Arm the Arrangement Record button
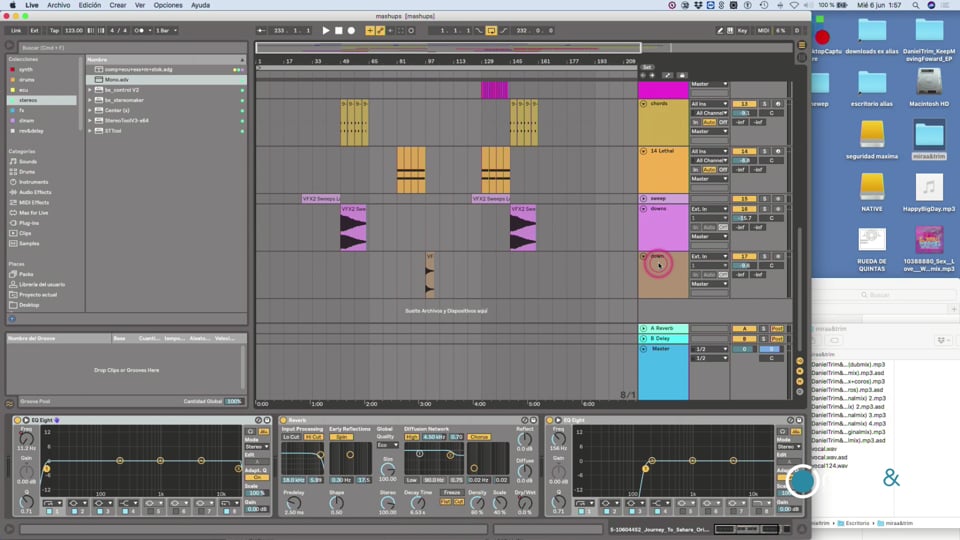 [x=351, y=30]
